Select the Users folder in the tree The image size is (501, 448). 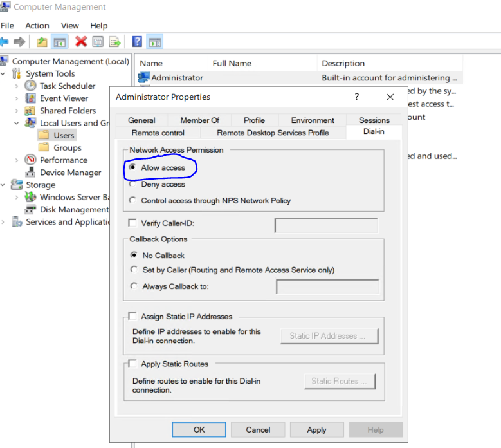57,135
